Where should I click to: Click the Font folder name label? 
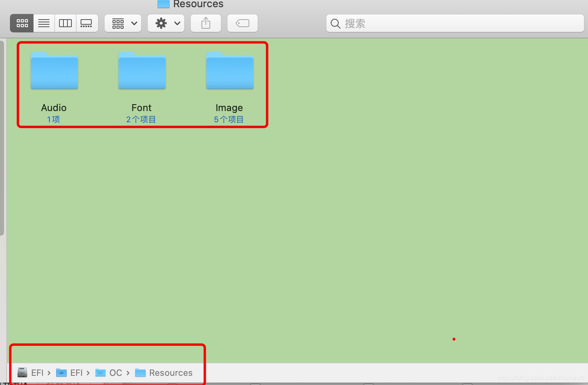pyautogui.click(x=142, y=108)
